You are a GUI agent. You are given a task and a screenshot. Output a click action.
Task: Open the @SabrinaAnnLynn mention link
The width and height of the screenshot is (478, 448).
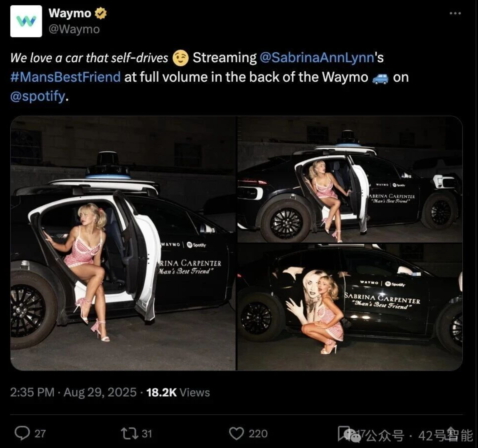click(x=316, y=58)
